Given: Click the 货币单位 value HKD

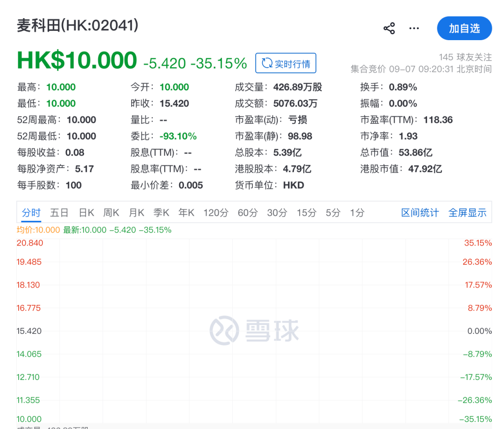Looking at the screenshot, I should (x=294, y=185).
